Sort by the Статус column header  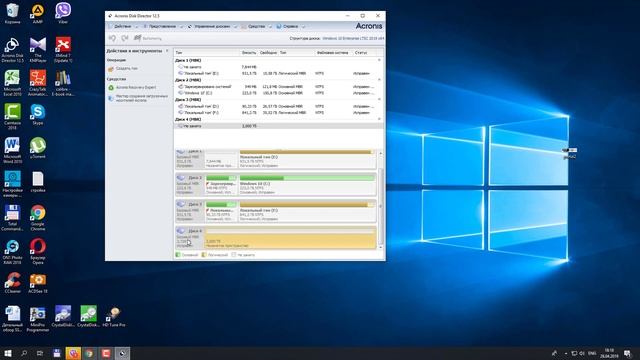tap(361, 53)
